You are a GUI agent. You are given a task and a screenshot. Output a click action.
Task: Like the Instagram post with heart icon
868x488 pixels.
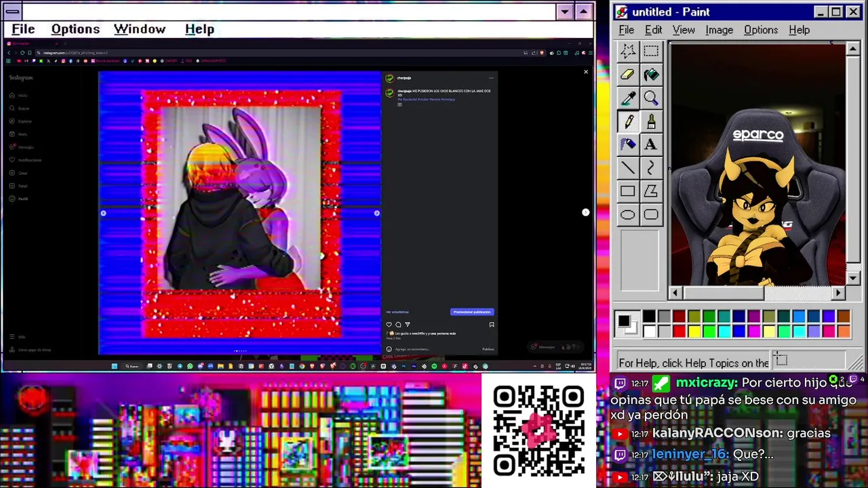(x=389, y=325)
